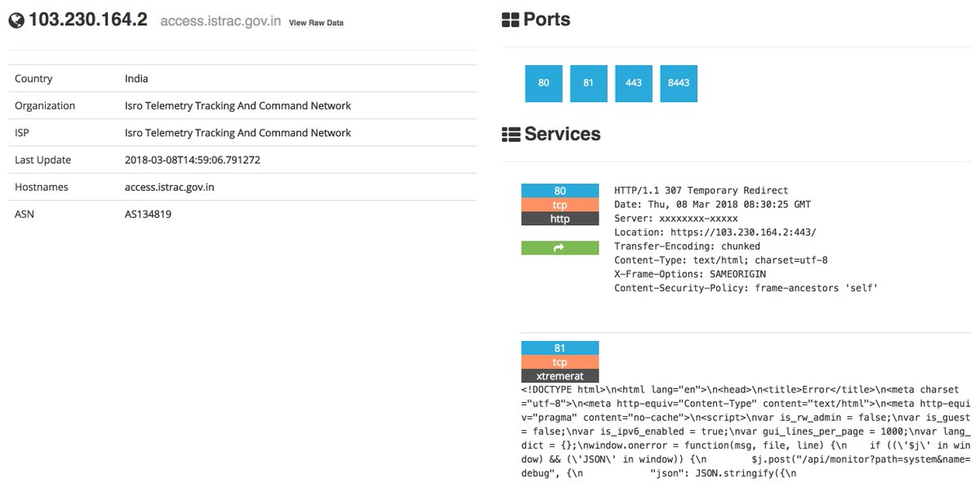
Task: Click the Ports grid icon
Action: (510, 20)
